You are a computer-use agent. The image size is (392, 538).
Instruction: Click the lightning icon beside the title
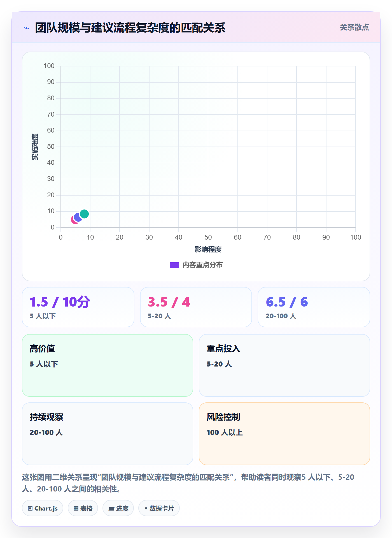click(x=27, y=28)
